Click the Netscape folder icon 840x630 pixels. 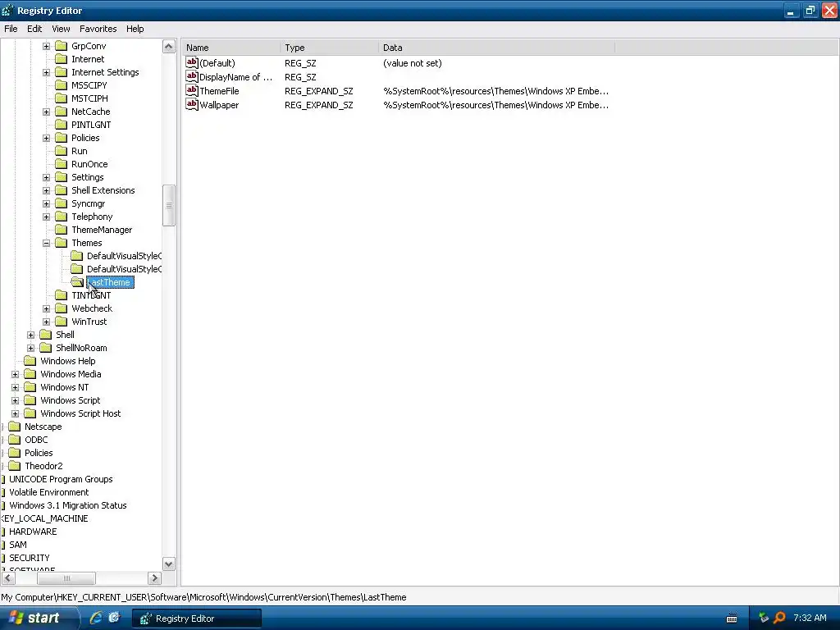coord(15,427)
